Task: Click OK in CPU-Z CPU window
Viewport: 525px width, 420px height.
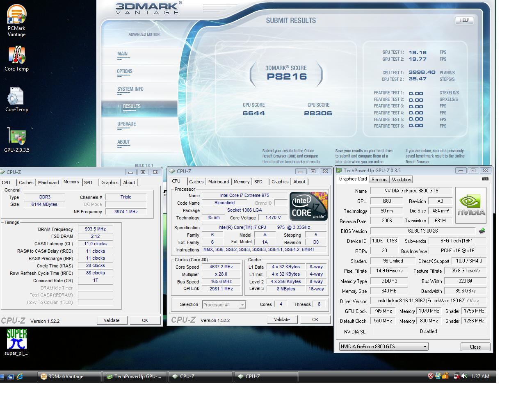Action: [315, 320]
